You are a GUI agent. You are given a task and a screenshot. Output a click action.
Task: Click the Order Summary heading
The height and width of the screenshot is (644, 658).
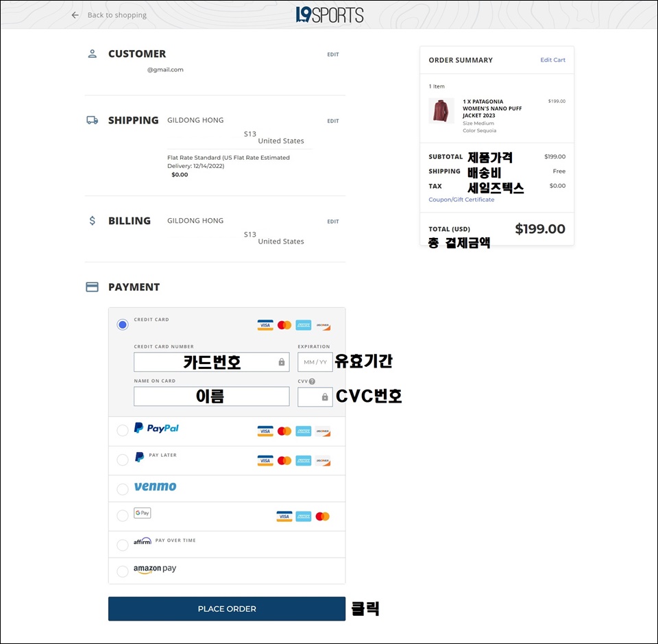pyautogui.click(x=461, y=60)
